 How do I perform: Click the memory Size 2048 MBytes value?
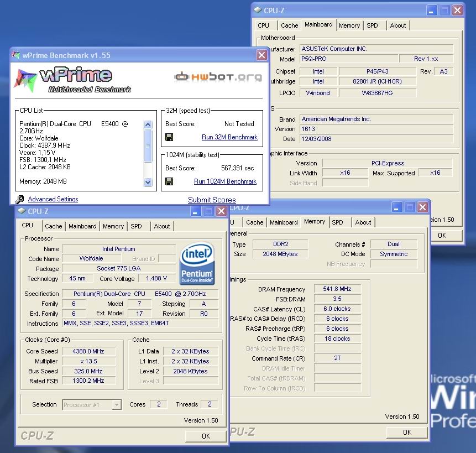tap(280, 254)
